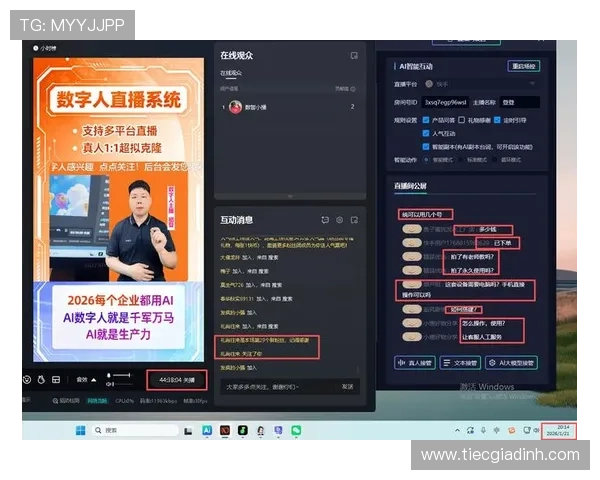Select the first 智能动作 radio option
The image size is (600, 480).
point(426,160)
